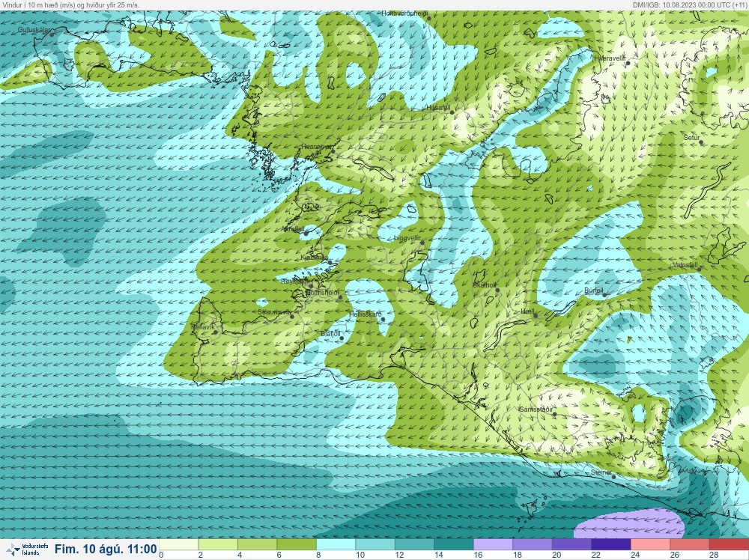Viewport: 749px width, 560px height.
Task: Click the Hveravellir station label
Action: pyautogui.click(x=610, y=58)
